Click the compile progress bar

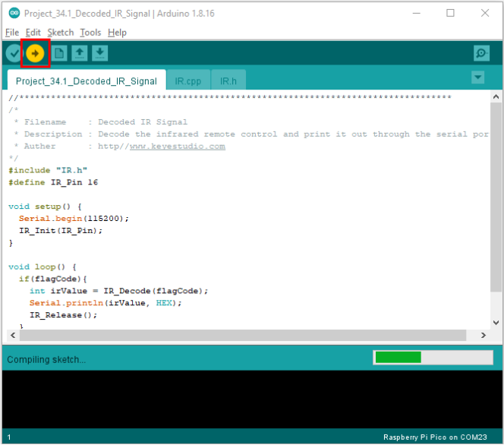click(x=433, y=357)
